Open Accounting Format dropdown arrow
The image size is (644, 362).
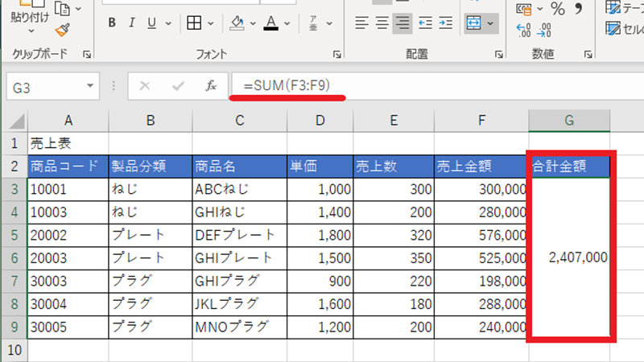tap(540, 9)
